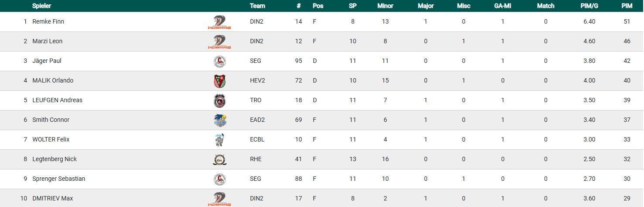Viewport: 644px width, 207px height.
Task: Sort by the Team column header
Action: (257, 6)
